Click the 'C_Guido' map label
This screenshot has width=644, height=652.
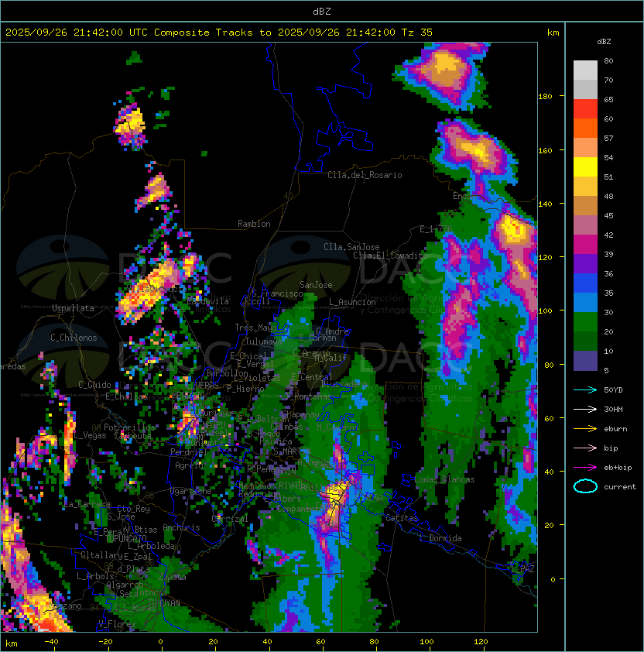[94, 385]
